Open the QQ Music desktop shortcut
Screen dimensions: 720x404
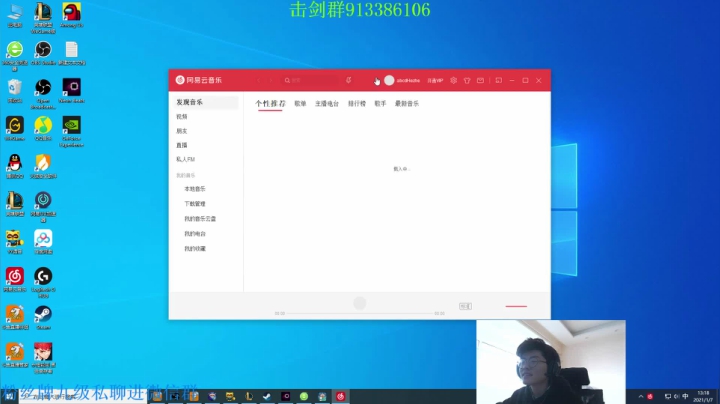coord(43,128)
